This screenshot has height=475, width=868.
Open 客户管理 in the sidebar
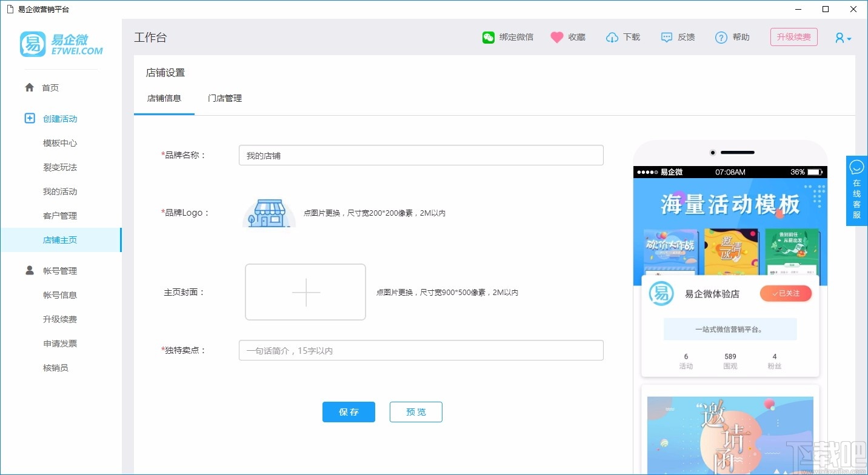tap(60, 216)
